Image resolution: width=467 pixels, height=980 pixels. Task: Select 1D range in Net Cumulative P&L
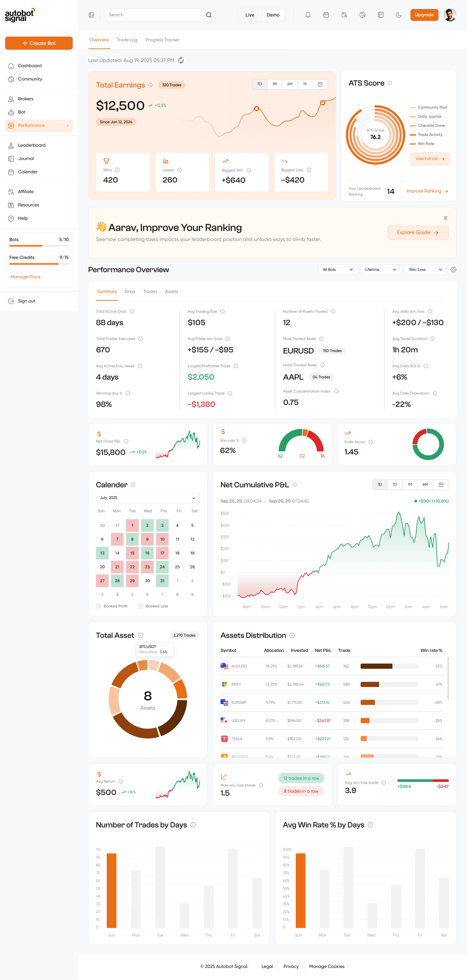379,484
